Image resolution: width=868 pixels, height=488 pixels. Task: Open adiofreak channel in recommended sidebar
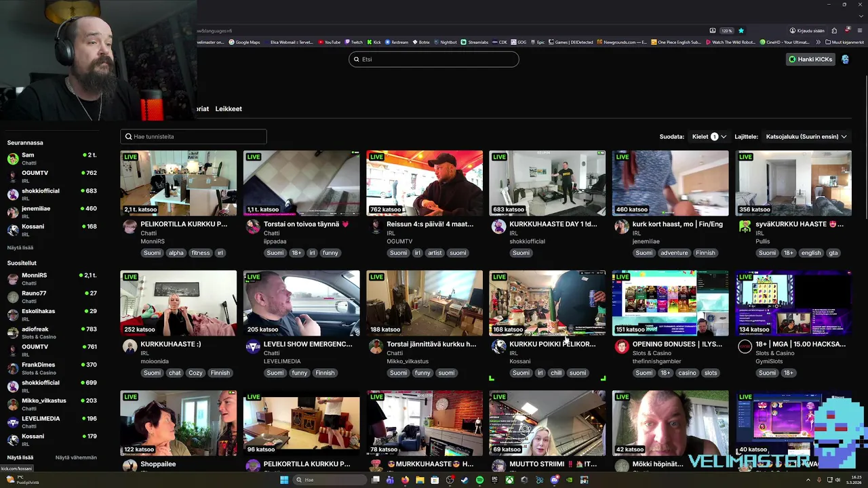[53, 333]
